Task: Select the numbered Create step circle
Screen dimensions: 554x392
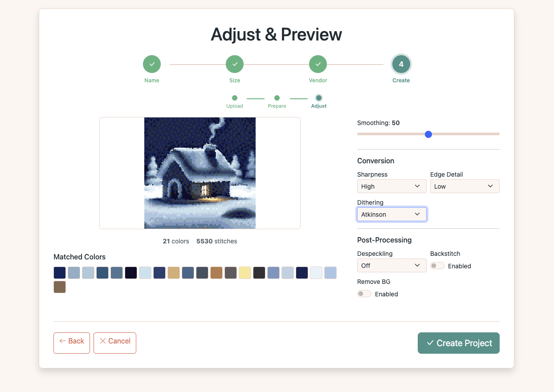Action: coord(401,64)
